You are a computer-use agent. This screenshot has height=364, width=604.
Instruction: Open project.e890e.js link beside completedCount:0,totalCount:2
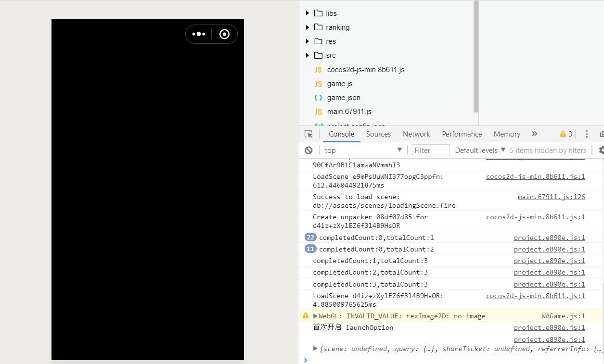click(x=549, y=249)
